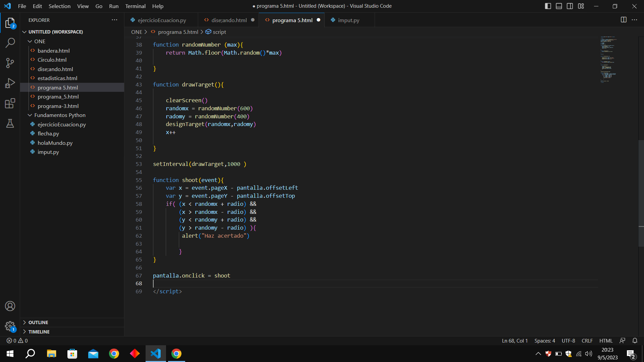Open the Accounts menu icon
This screenshot has height=362, width=644.
click(10, 306)
